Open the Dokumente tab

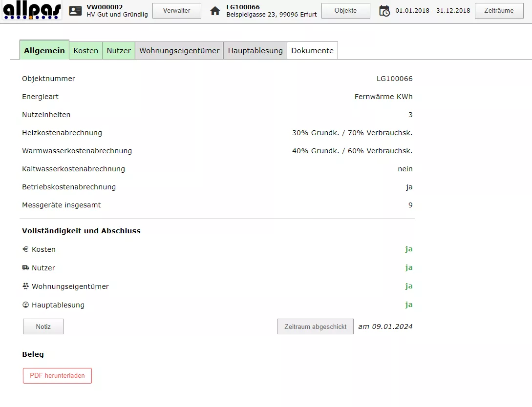(312, 51)
